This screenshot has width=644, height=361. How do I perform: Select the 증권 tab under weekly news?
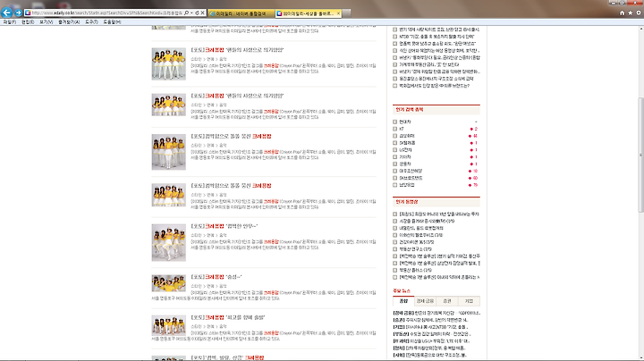447,301
